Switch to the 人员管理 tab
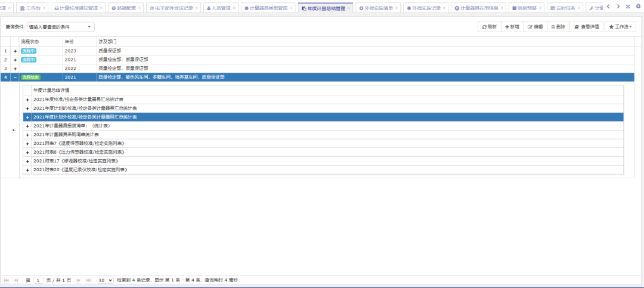Screen dimensions: 644x288 coord(221,8)
